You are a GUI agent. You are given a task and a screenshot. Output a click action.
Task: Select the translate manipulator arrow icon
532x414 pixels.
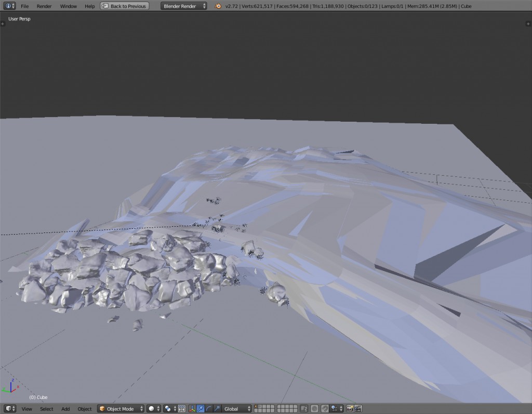pos(200,409)
